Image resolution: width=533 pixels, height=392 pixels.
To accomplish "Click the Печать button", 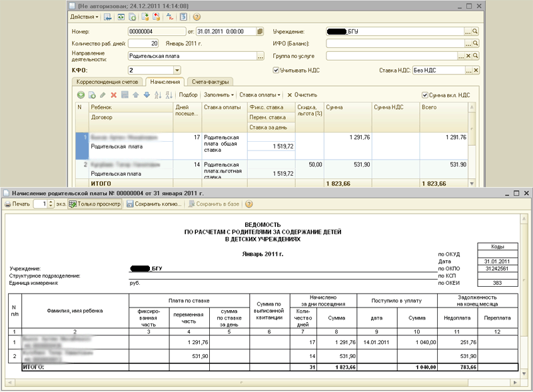I will (18, 204).
